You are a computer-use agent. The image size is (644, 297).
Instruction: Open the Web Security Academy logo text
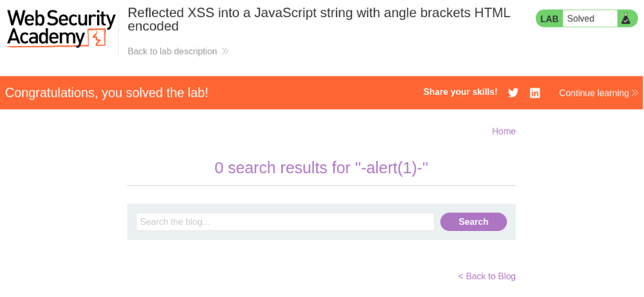52,27
